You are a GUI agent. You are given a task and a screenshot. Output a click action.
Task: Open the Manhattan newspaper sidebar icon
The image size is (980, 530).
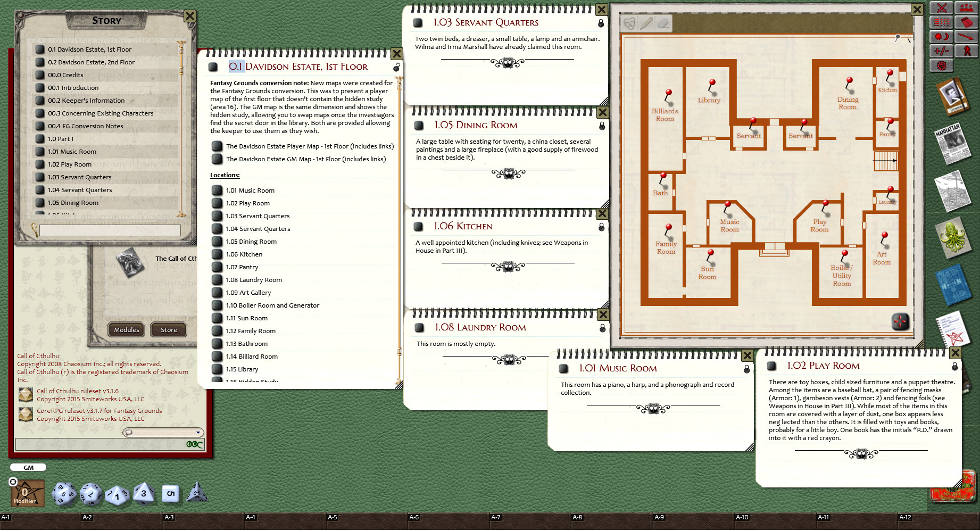(951, 143)
